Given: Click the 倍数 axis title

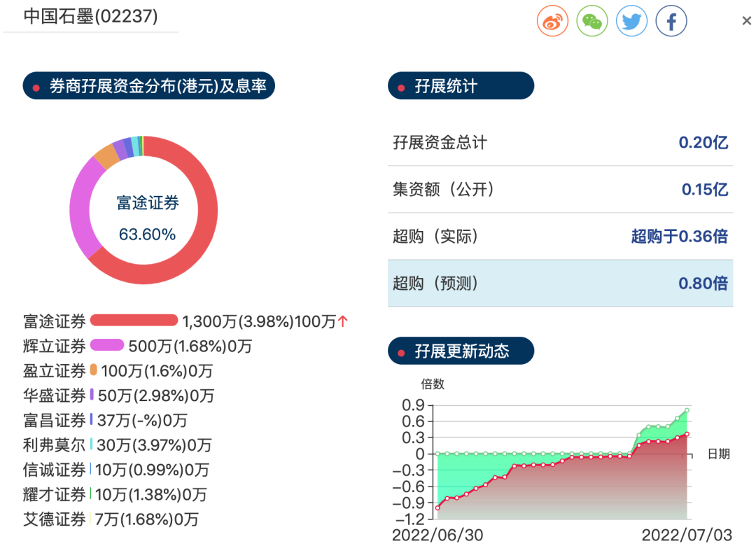Looking at the screenshot, I should coord(433,384).
